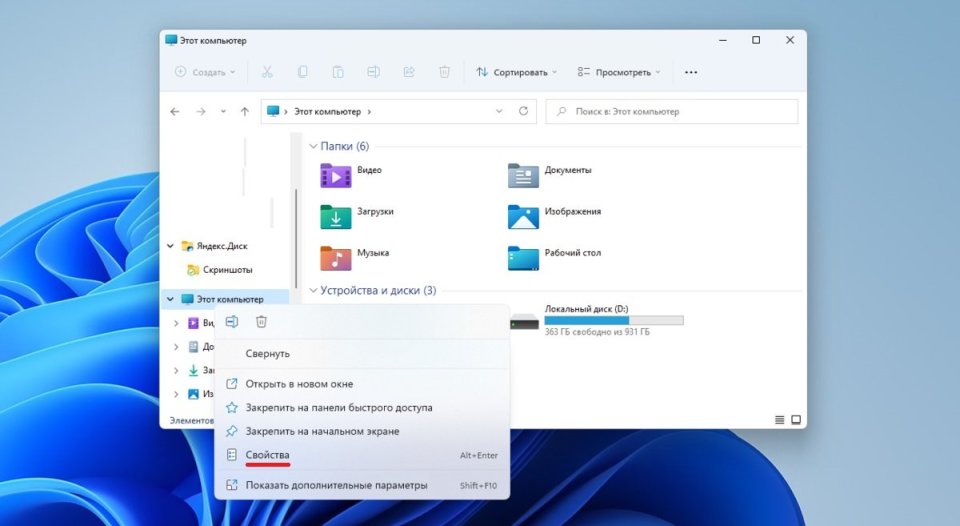Click the Delete trash icon in context menu
Viewport: 960px width, 526px height.
click(x=261, y=322)
